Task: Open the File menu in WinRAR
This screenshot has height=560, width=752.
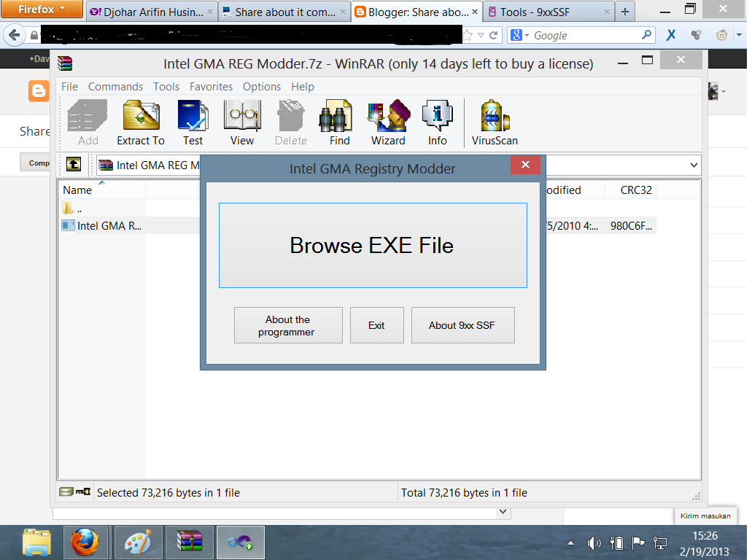Action: pyautogui.click(x=69, y=86)
